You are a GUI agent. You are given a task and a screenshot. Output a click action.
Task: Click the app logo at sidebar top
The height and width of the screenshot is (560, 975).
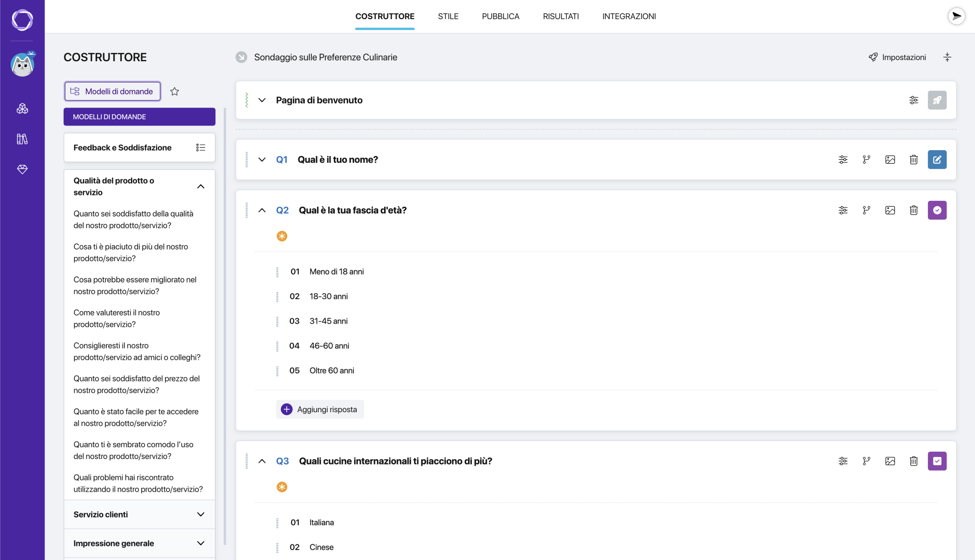(22, 20)
